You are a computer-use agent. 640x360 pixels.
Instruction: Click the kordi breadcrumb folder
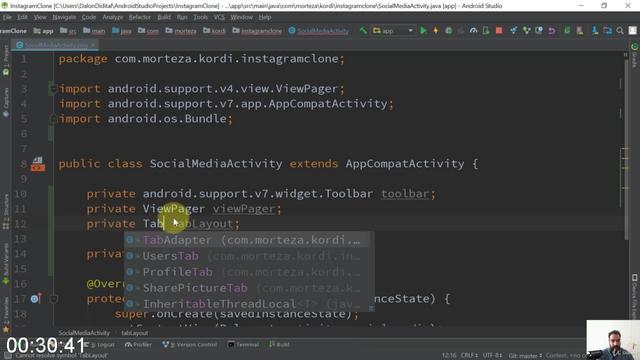tap(214, 31)
